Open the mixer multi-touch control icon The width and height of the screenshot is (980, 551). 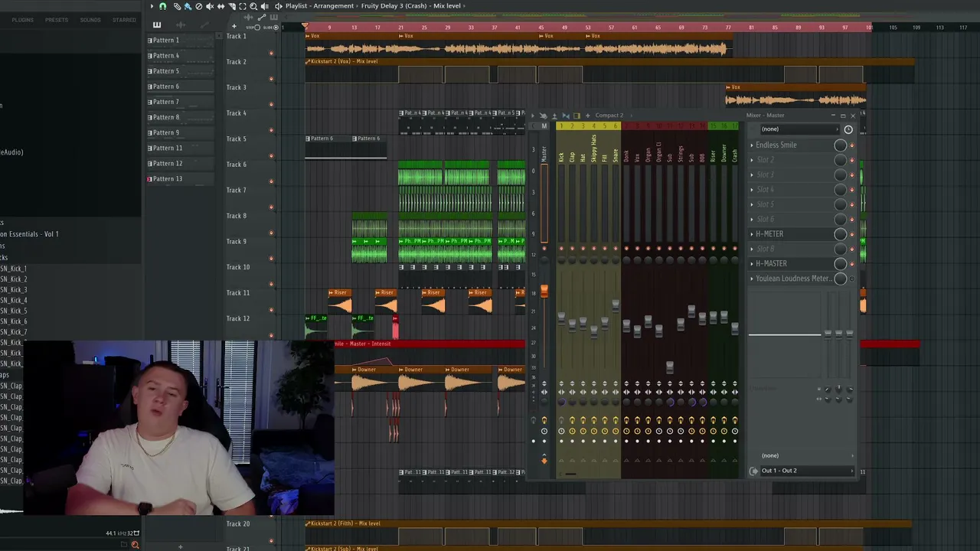click(x=544, y=116)
